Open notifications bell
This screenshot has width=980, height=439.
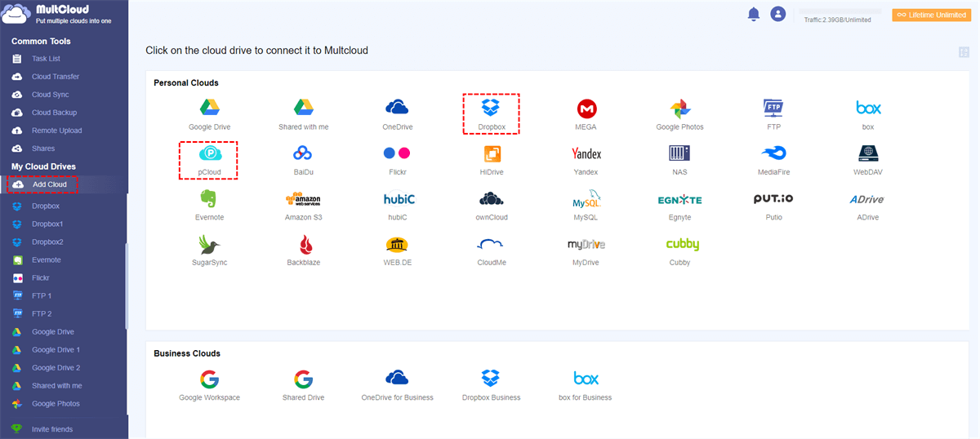(x=753, y=14)
